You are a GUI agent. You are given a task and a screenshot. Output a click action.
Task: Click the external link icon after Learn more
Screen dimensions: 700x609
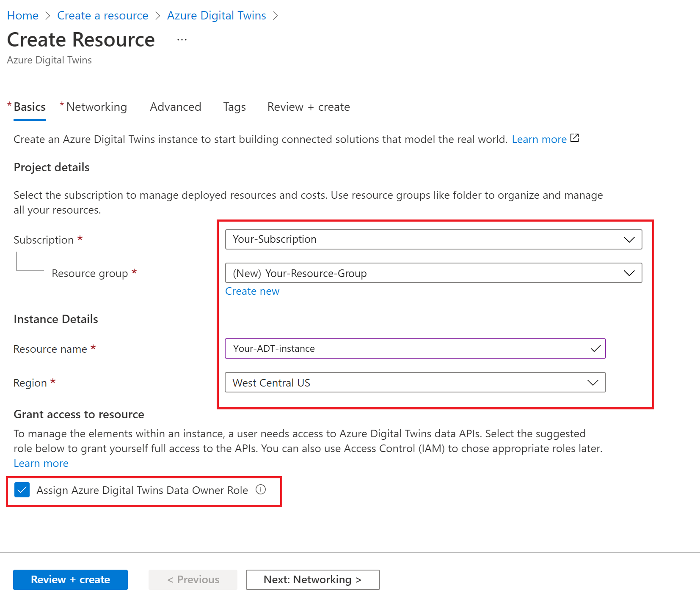[574, 138]
